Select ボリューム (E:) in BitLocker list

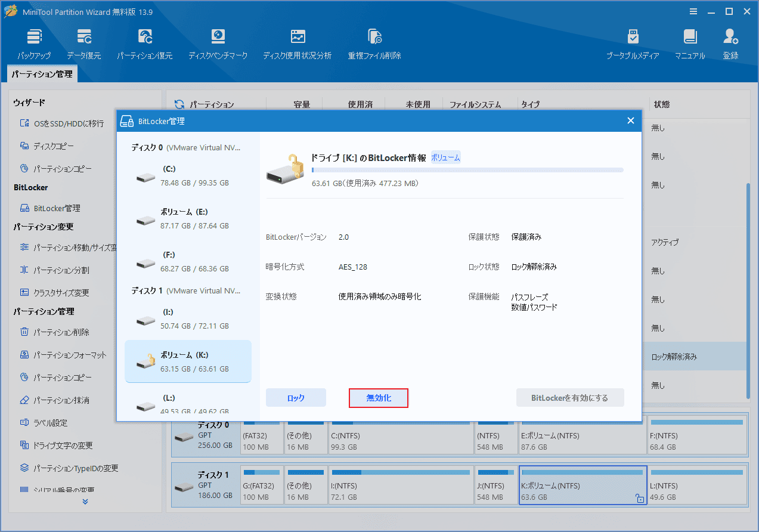(188, 218)
